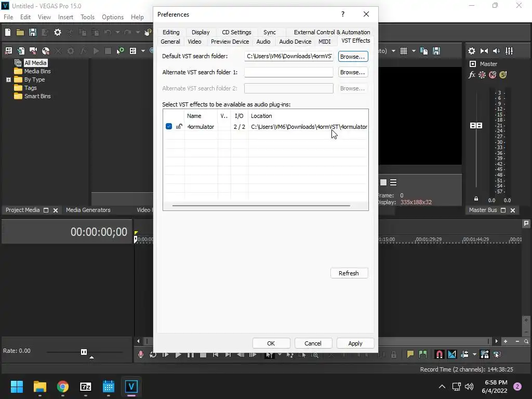Open the Insert menu

pos(65,17)
